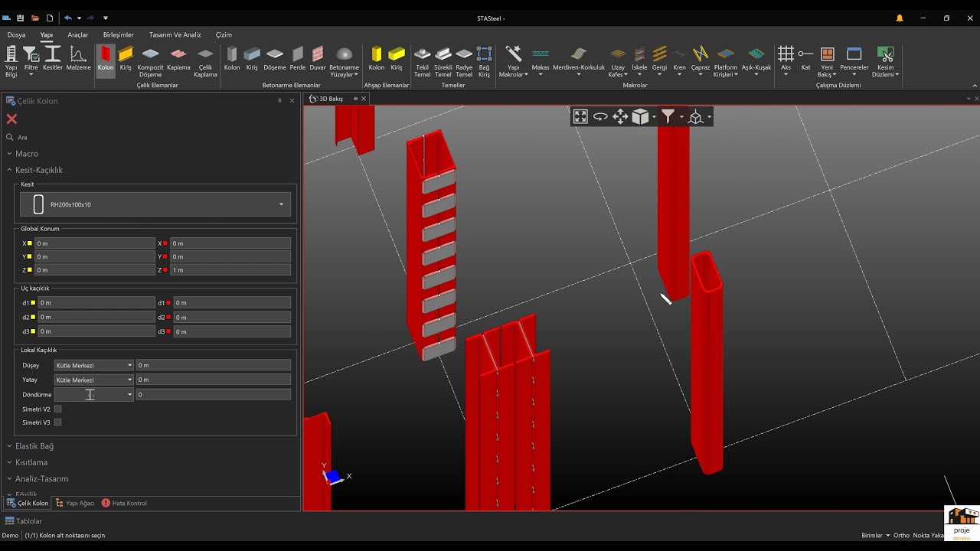The width and height of the screenshot is (980, 551).
Task: Open Kesim Düzlemi cut plane tool
Action: coord(886,61)
